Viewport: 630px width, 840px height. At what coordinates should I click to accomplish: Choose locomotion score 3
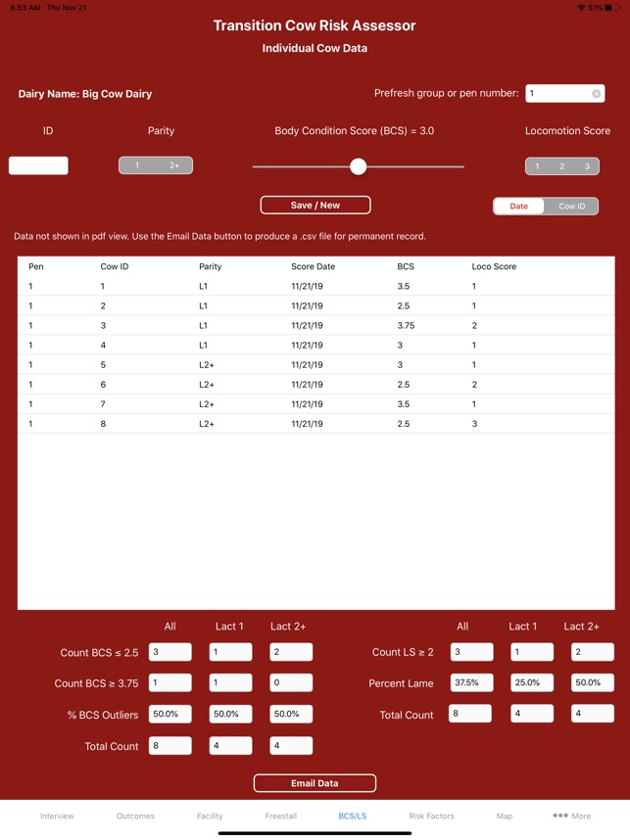[x=587, y=166]
